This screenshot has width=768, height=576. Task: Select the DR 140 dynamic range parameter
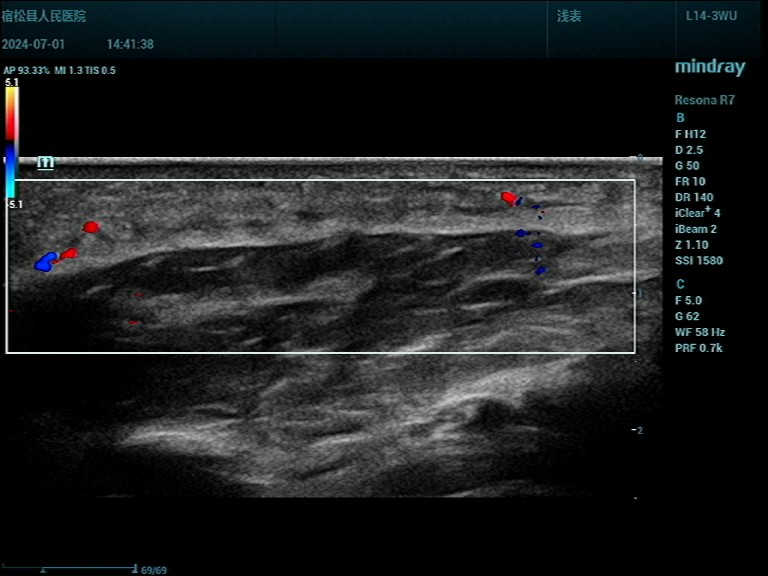(x=694, y=197)
